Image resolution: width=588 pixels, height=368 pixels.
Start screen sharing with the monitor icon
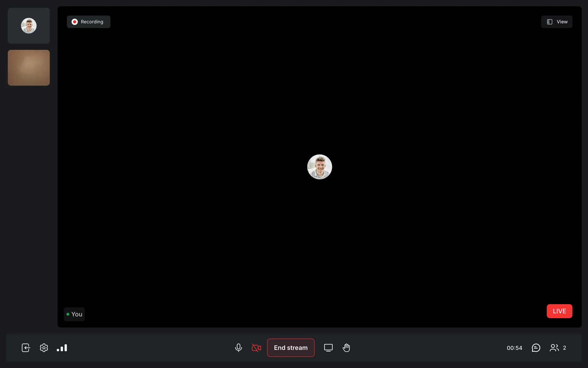[328, 348]
